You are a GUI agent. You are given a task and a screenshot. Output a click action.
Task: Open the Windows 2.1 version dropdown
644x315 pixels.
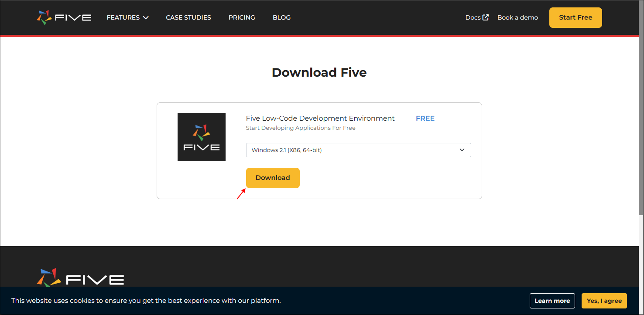click(x=359, y=150)
